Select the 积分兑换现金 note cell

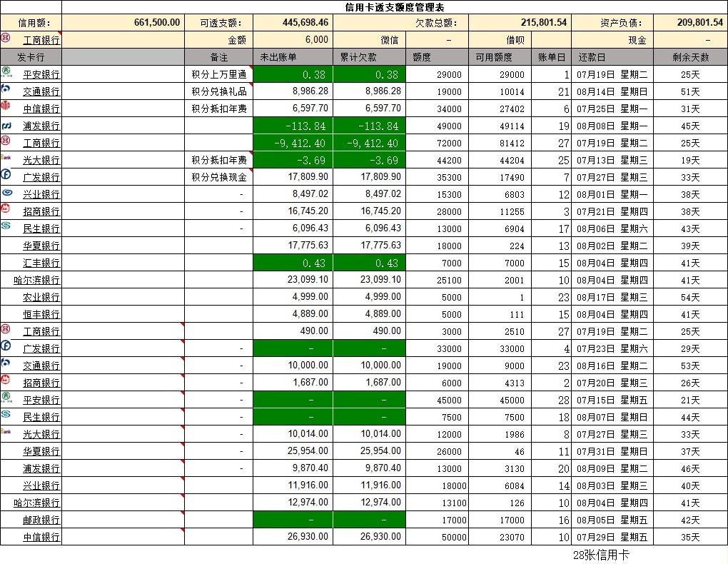pyautogui.click(x=218, y=177)
